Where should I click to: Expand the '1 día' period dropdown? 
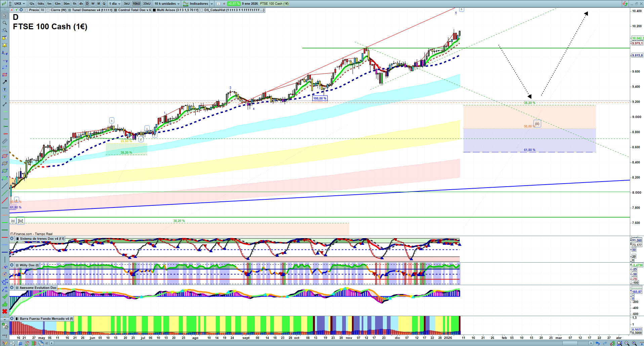[114, 4]
